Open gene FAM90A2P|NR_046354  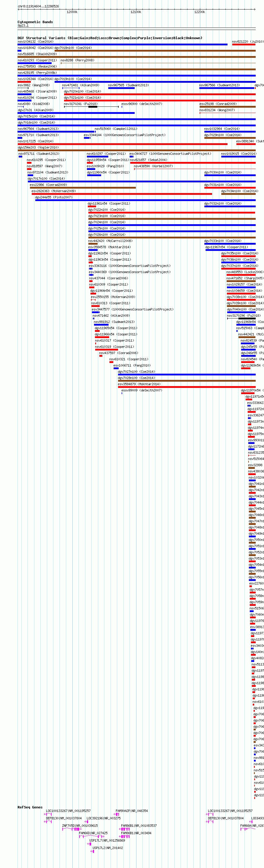point(131,811)
